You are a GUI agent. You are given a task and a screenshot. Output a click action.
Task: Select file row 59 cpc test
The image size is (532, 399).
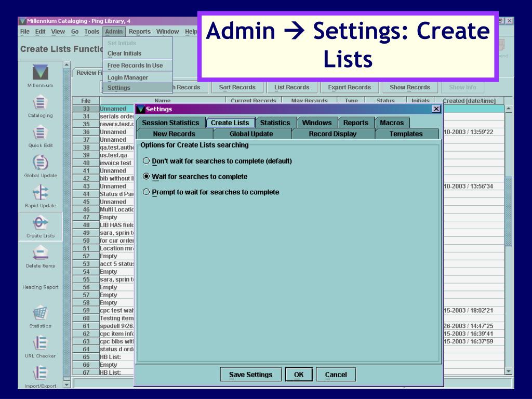(103, 311)
